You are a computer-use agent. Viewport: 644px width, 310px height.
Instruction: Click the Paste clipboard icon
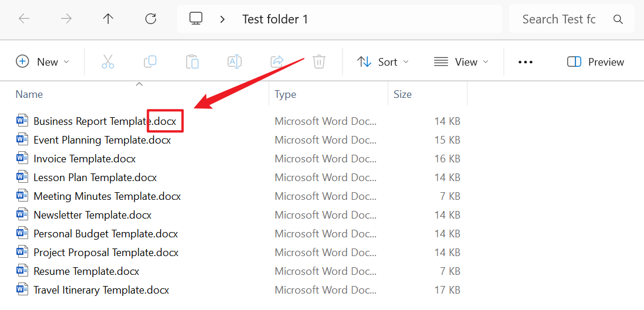tap(192, 62)
